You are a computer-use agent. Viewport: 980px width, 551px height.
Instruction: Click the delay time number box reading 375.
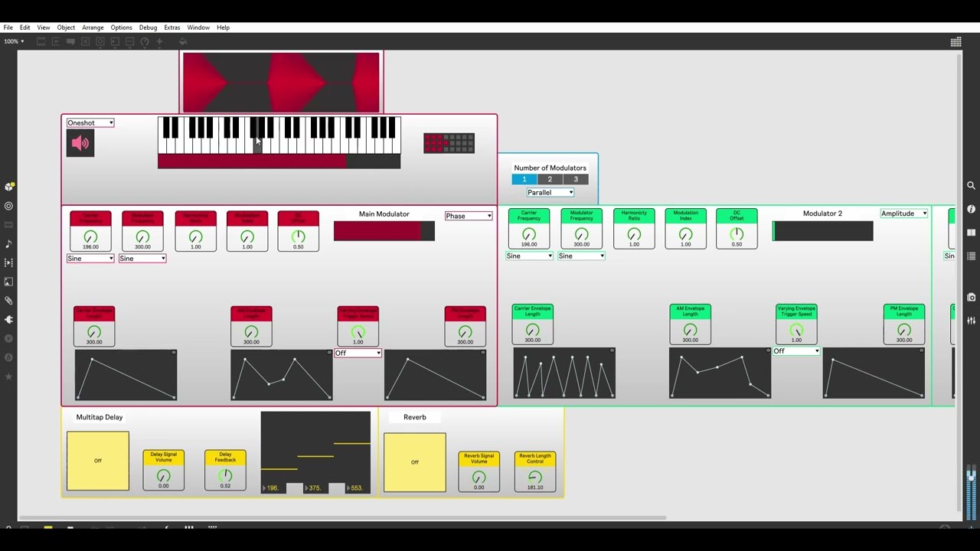pyautogui.click(x=315, y=488)
